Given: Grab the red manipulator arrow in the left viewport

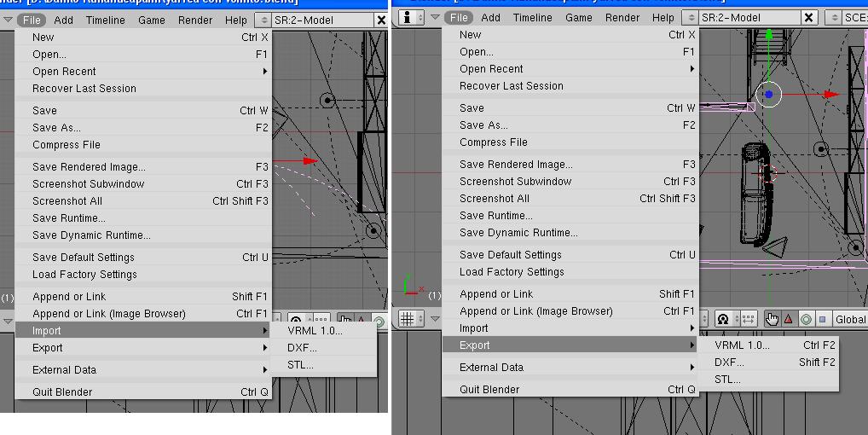Looking at the screenshot, I should pos(309,161).
